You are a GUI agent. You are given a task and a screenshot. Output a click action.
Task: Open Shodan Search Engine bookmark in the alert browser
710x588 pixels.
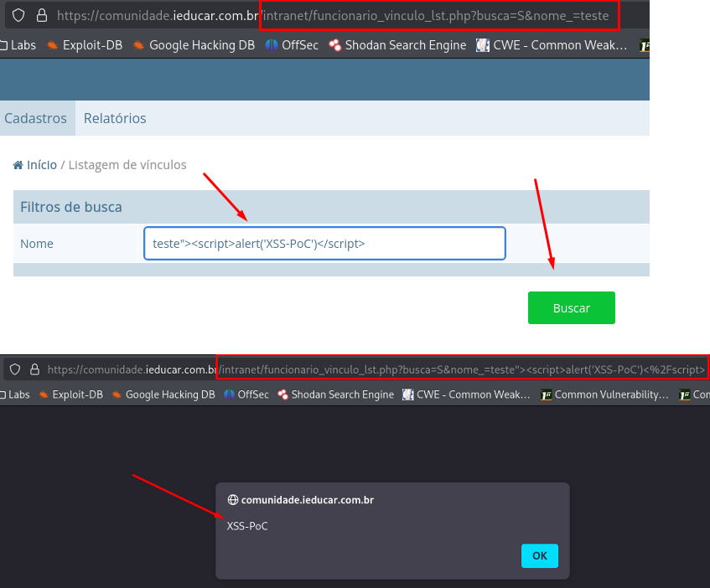pos(335,395)
